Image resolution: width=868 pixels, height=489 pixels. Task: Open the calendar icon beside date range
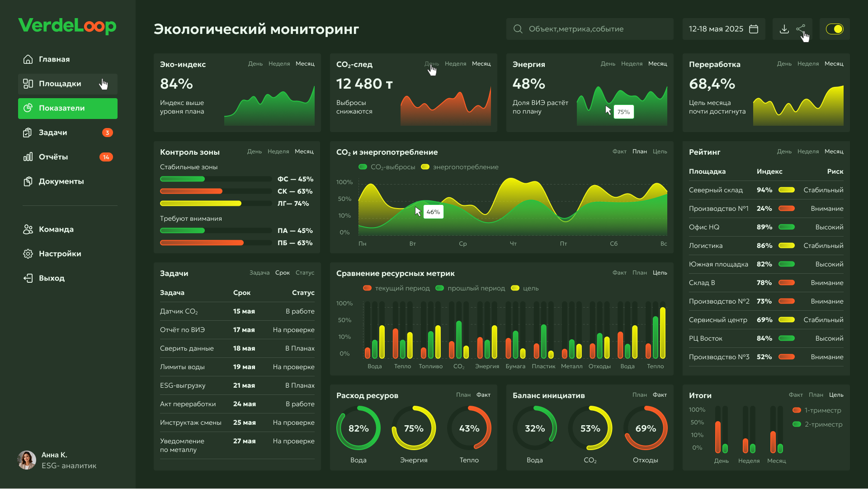pos(754,29)
